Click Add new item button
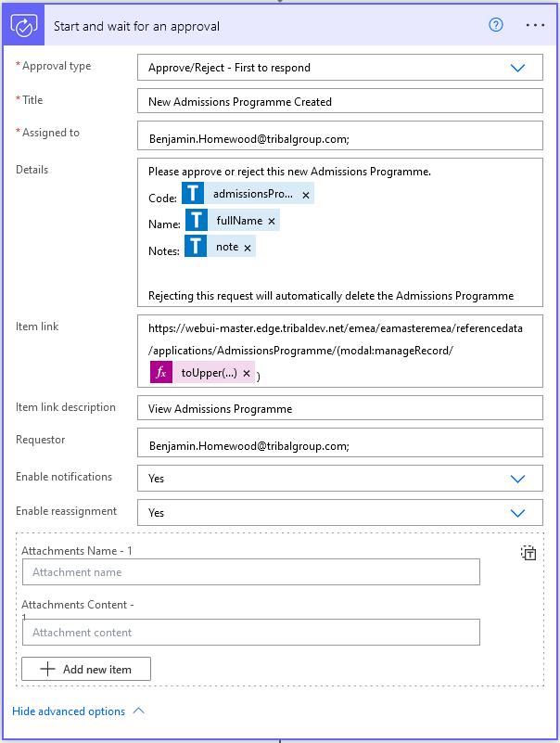560x743 pixels. click(86, 669)
